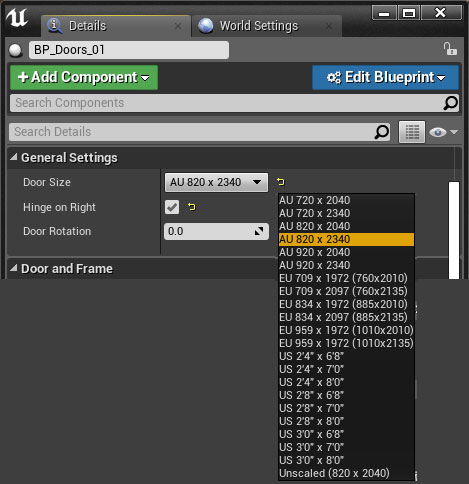Pick US 2'8" x 8'0" door size

(346, 421)
